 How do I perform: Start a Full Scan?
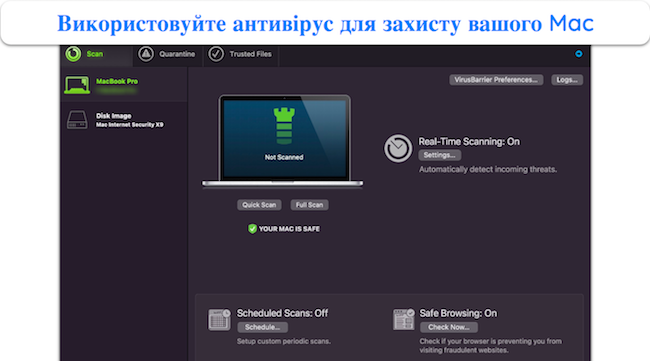point(309,205)
